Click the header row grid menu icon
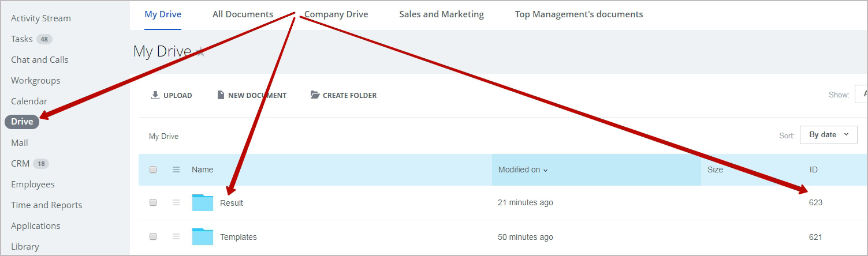This screenshot has height=256, width=868. pyautogui.click(x=176, y=170)
